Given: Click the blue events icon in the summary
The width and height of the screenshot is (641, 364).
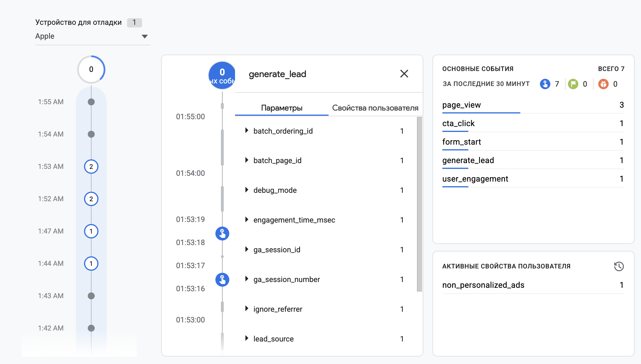Looking at the screenshot, I should [x=545, y=84].
